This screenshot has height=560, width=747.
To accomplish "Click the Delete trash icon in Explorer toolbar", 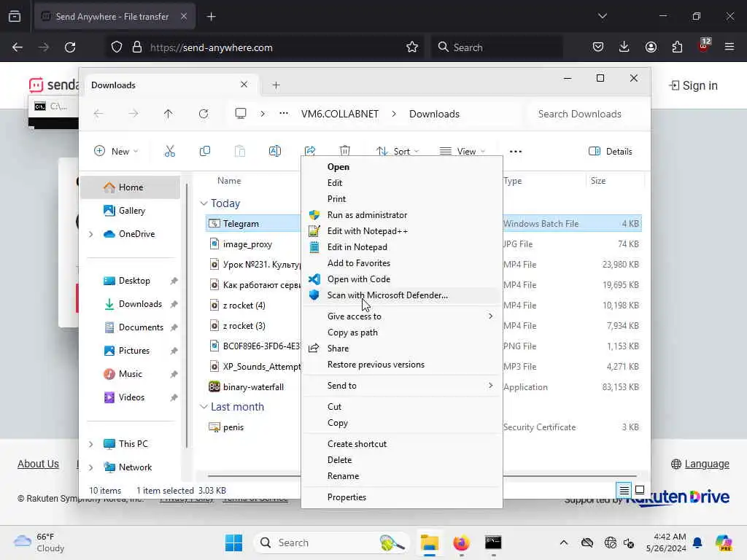I will pyautogui.click(x=345, y=150).
